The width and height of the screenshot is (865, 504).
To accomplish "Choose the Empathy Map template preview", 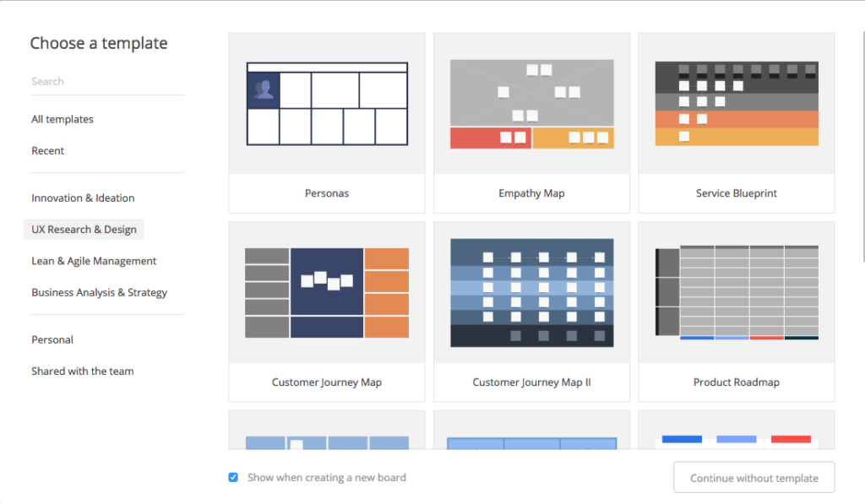I will click(x=531, y=104).
